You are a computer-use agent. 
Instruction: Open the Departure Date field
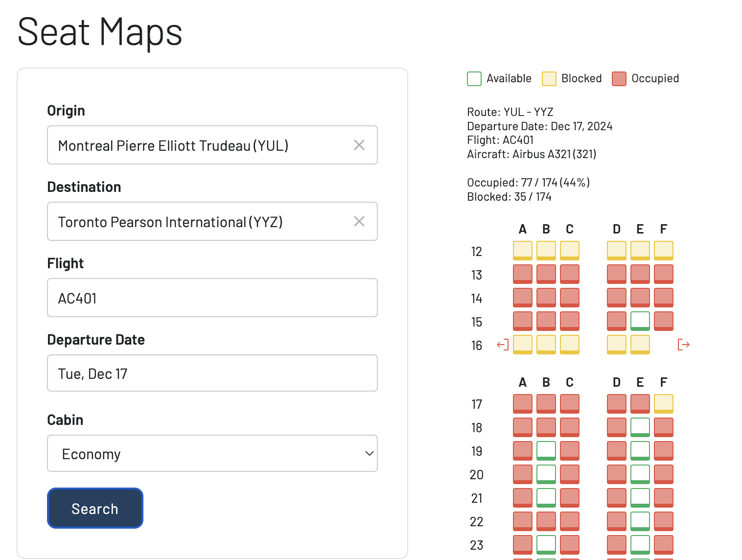point(212,373)
